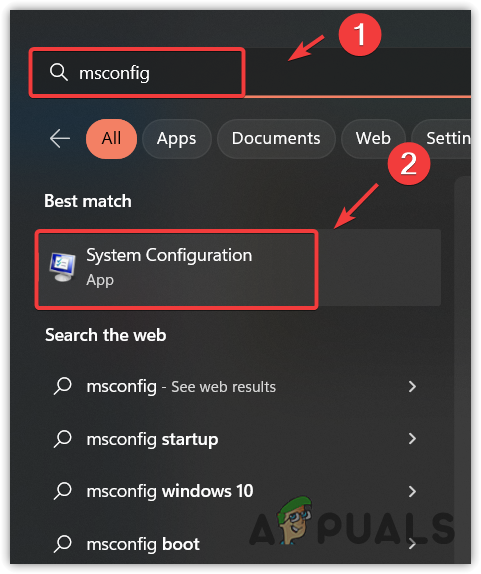This screenshot has height=574, width=481.
Task: Expand chevron next to msconfig startup
Action: coord(412,439)
